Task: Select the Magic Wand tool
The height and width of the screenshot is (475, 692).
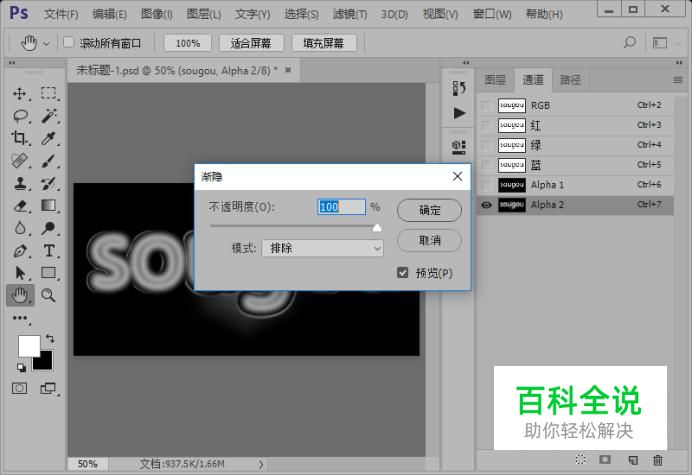Action: [49, 116]
